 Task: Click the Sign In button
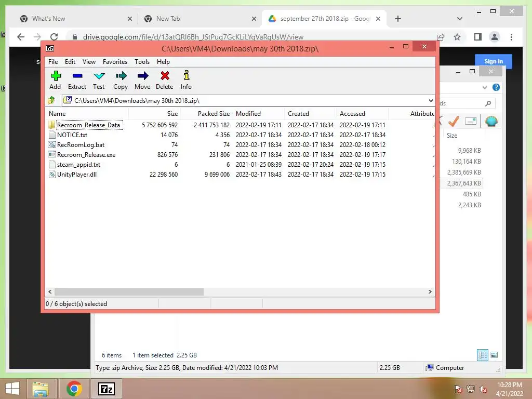point(494,61)
